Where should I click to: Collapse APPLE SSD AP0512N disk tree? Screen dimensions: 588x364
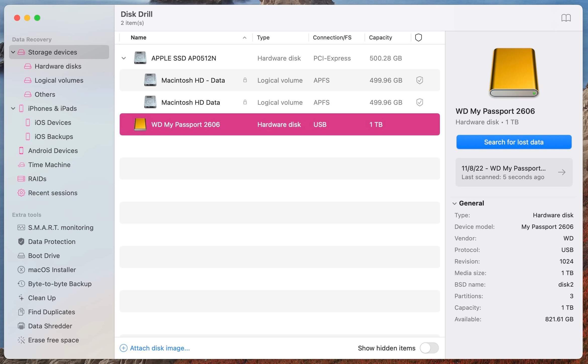tap(124, 58)
